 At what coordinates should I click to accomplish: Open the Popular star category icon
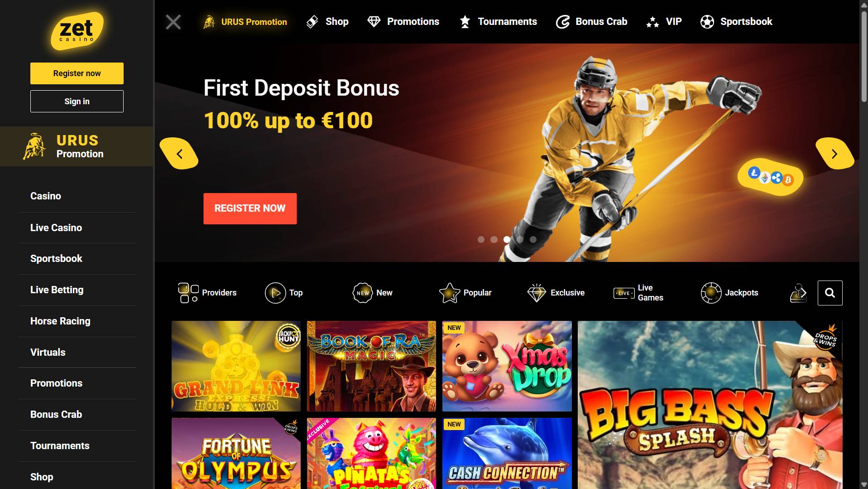(450, 293)
